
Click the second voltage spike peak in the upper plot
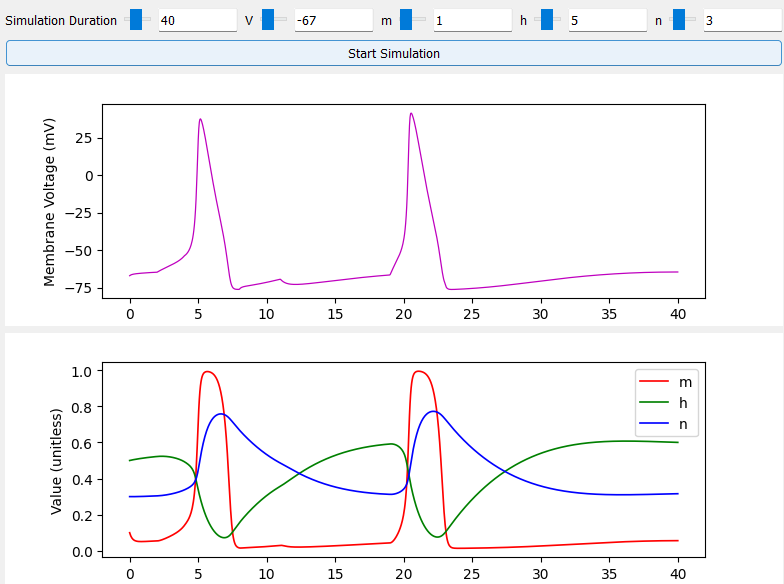411,114
